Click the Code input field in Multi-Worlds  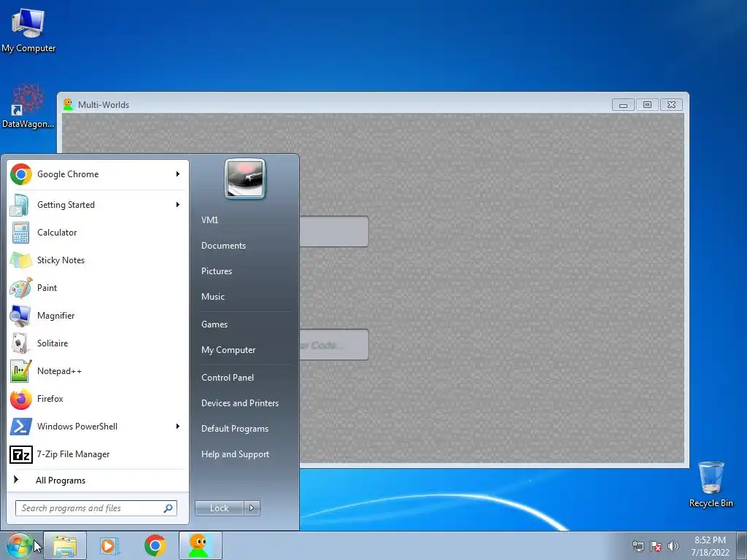[334, 345]
